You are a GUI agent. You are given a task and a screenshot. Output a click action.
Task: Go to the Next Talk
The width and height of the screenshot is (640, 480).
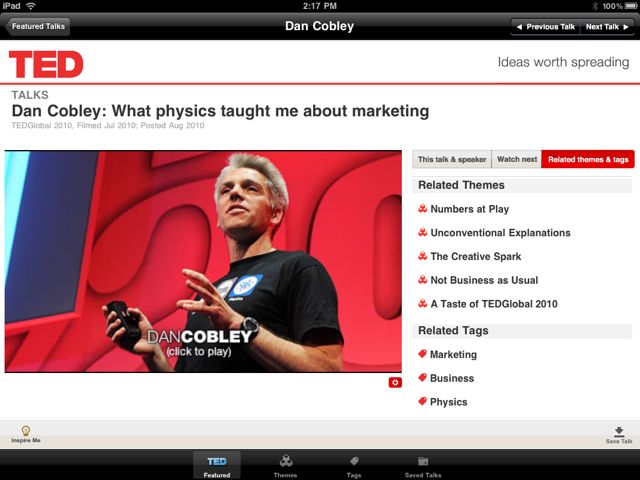tap(607, 27)
